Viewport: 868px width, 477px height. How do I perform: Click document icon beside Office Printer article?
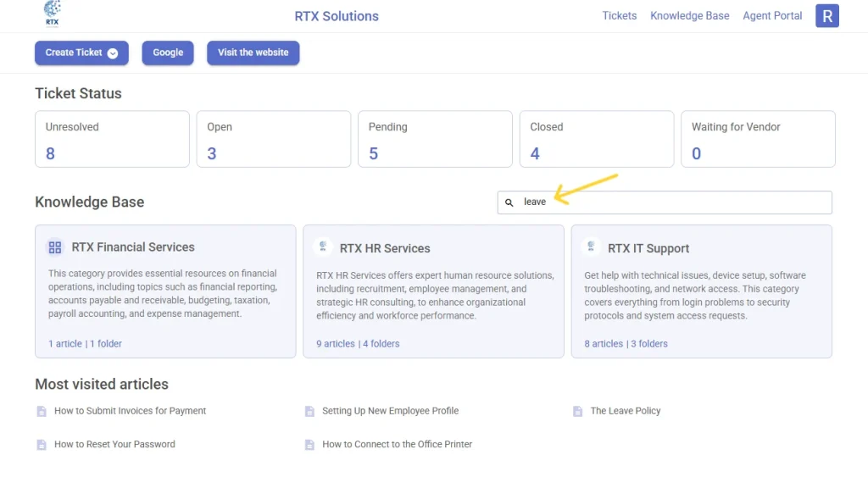pos(309,445)
